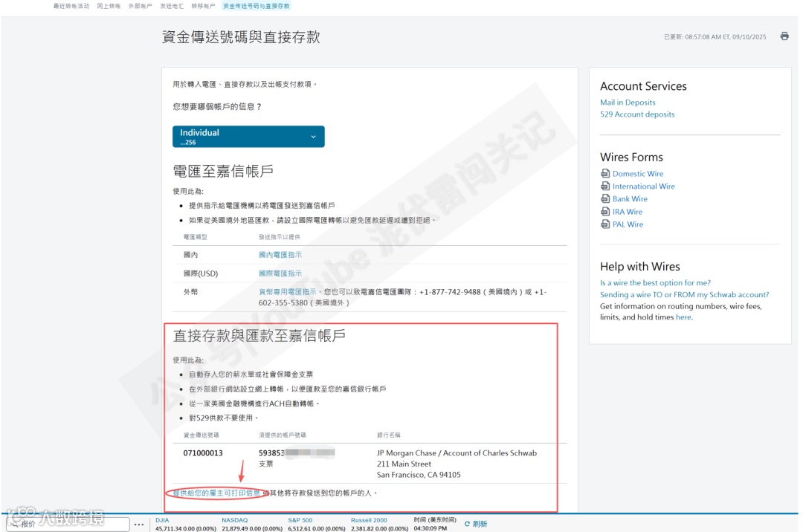Select the 资金传送号码与直接存款 tab

pyautogui.click(x=256, y=6)
